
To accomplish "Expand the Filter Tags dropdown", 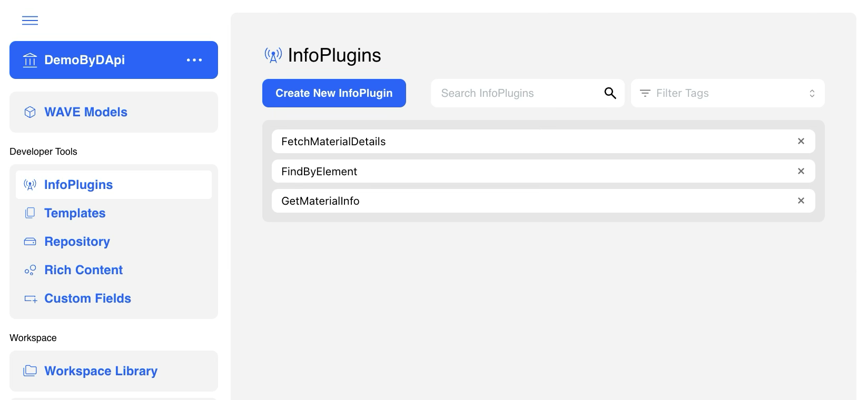I will [x=727, y=93].
